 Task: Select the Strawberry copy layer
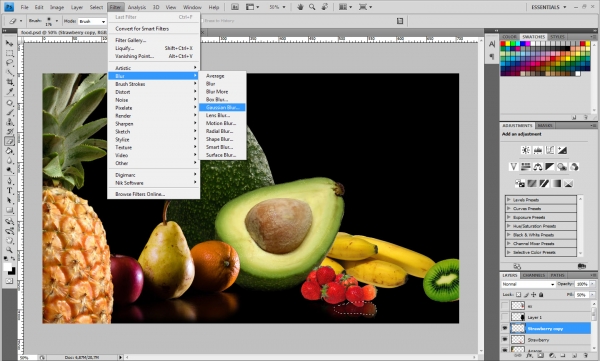click(551, 328)
